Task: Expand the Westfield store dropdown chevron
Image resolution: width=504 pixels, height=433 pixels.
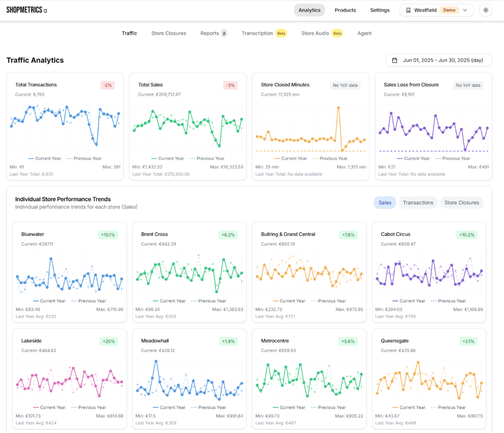Action: (x=465, y=10)
